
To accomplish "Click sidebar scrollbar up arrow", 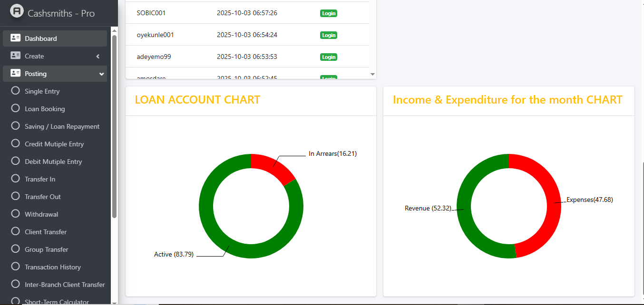I will click(114, 30).
